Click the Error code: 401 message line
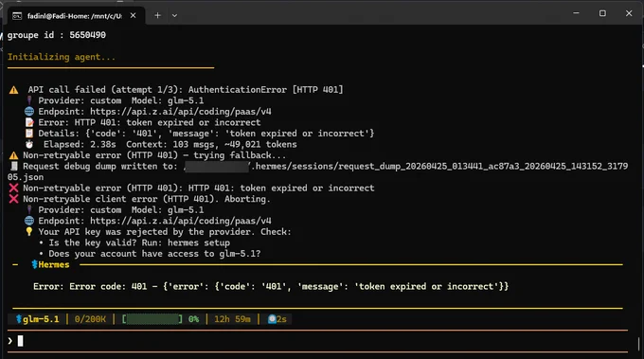 (271, 287)
